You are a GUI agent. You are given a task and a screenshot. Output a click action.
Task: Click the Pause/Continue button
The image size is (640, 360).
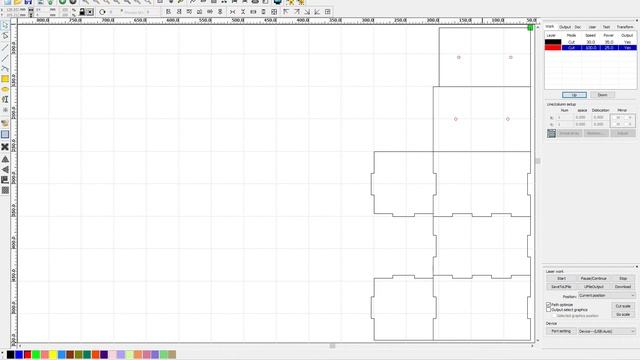click(x=593, y=278)
